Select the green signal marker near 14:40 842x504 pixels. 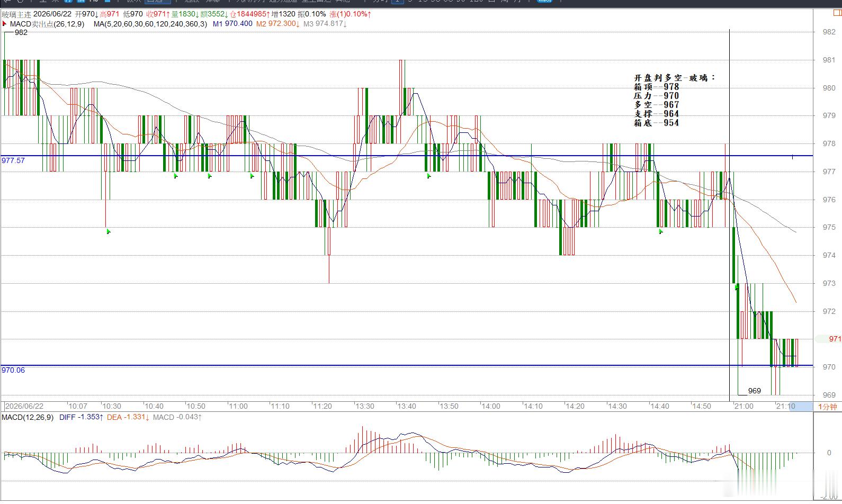point(661,231)
